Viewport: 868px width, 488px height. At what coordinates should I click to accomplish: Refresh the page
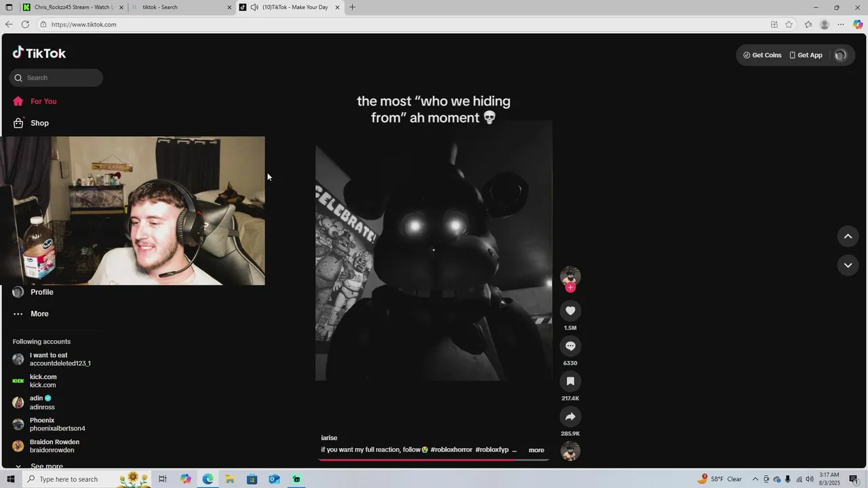(25, 24)
